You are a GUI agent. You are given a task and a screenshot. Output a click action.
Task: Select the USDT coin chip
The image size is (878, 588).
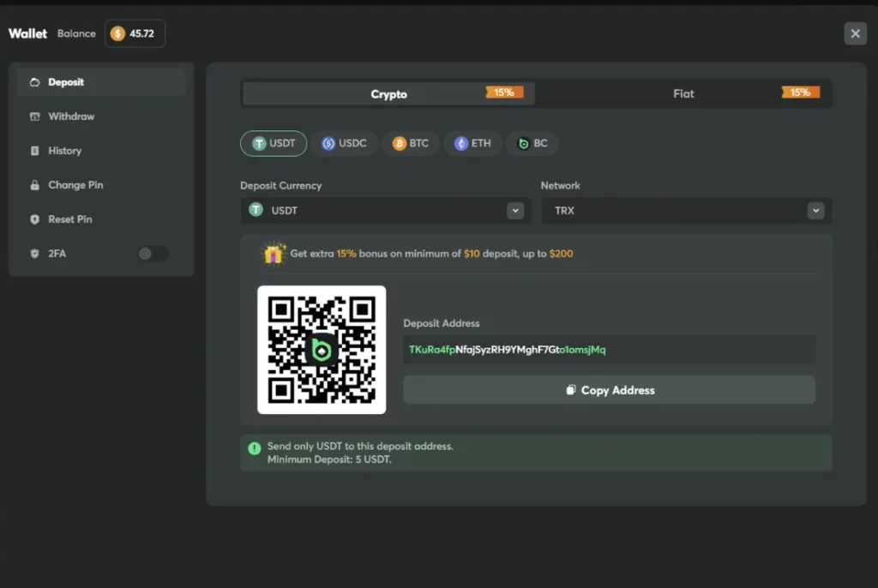pos(274,143)
